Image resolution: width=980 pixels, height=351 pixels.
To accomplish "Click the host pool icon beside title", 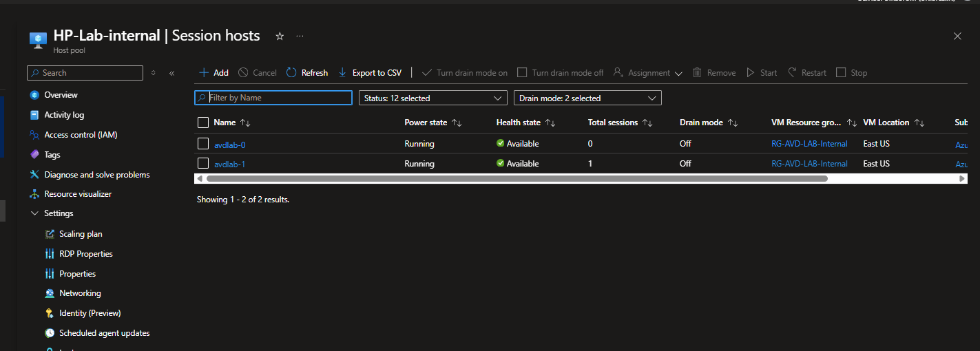I will tap(38, 39).
